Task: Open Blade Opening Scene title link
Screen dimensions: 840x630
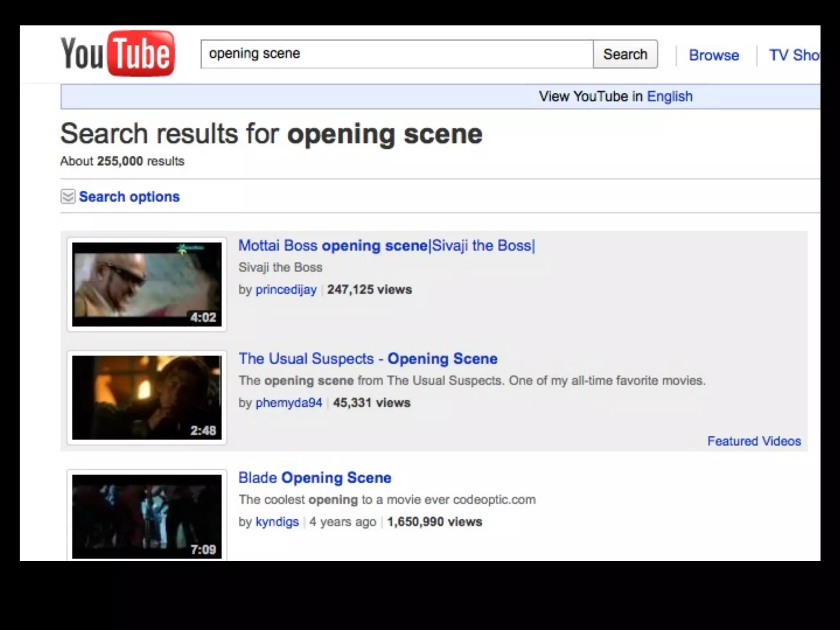Action: pyautogui.click(x=315, y=477)
